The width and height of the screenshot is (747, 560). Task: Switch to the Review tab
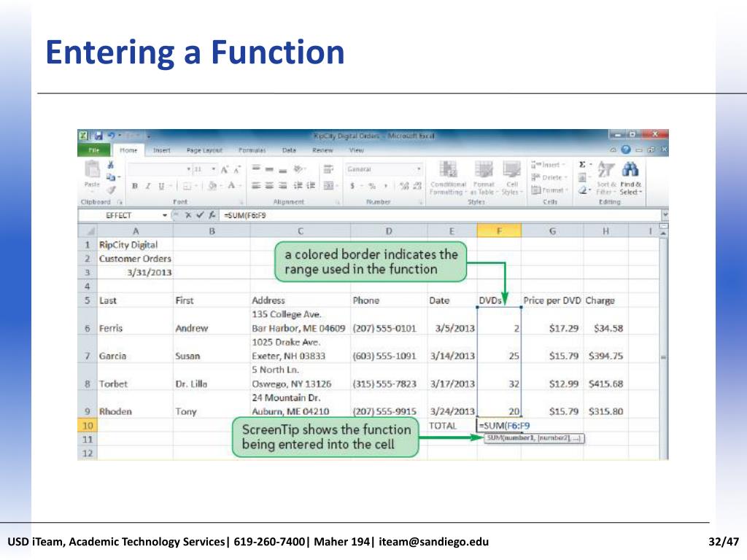pyautogui.click(x=322, y=150)
